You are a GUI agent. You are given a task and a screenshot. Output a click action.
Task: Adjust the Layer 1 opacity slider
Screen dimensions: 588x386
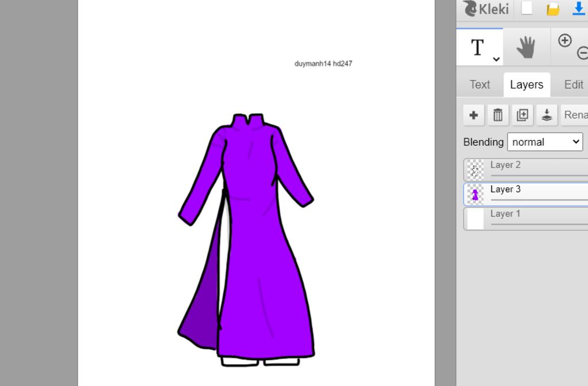click(x=539, y=225)
